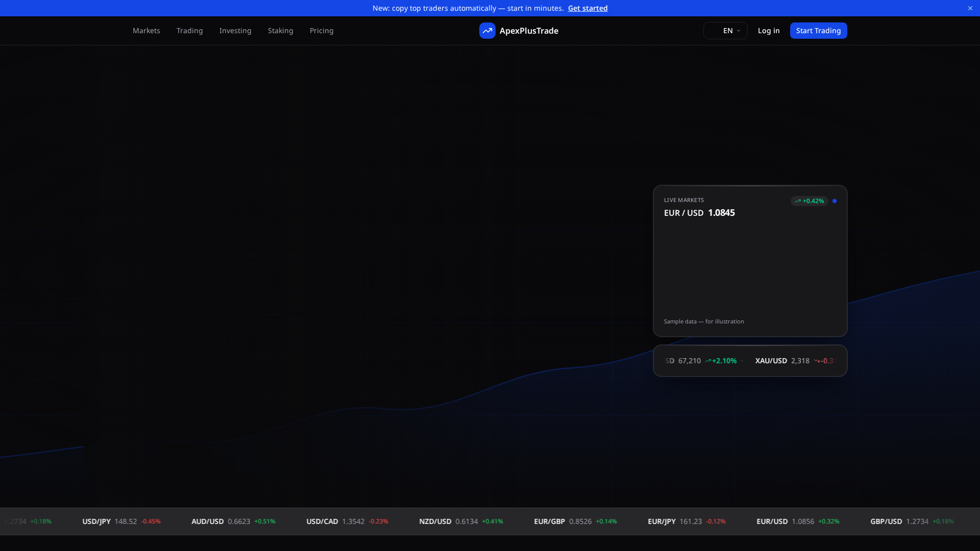The height and width of the screenshot is (551, 980).
Task: Select USD/CAD in the bottom ticker
Action: (322, 521)
